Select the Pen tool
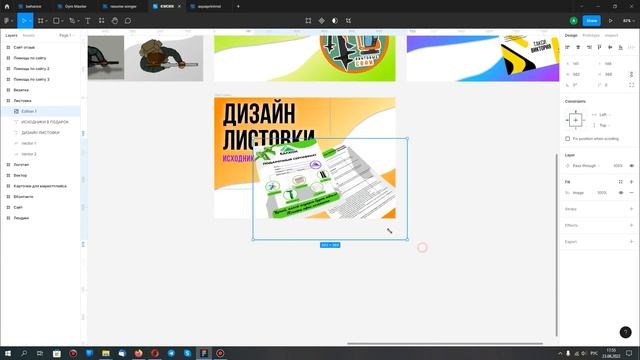The width and height of the screenshot is (640, 360). click(x=72, y=20)
